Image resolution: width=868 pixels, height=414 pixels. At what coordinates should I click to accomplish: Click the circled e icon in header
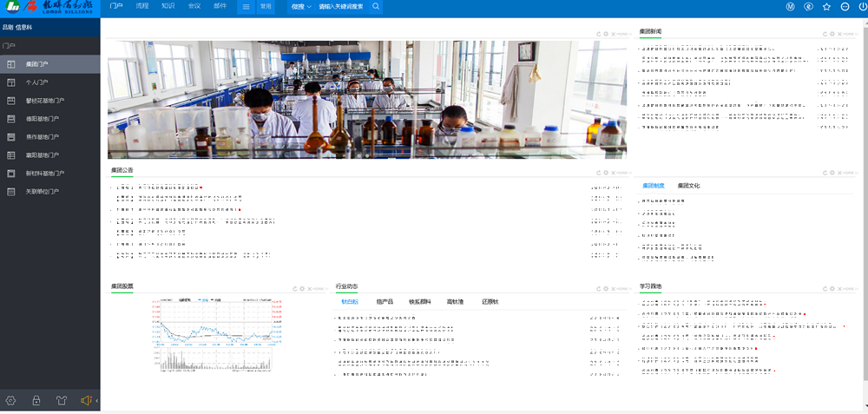(x=809, y=7)
